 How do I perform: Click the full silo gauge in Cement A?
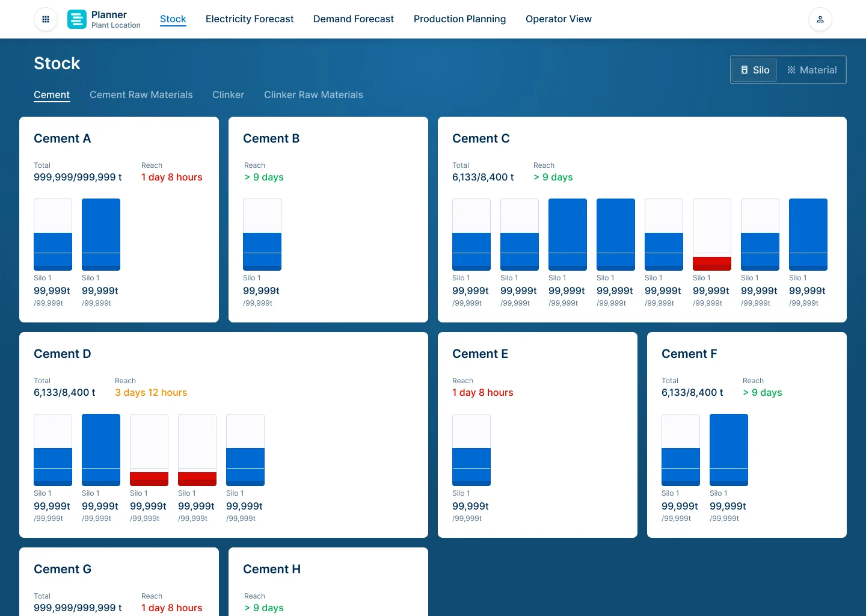[x=101, y=235]
